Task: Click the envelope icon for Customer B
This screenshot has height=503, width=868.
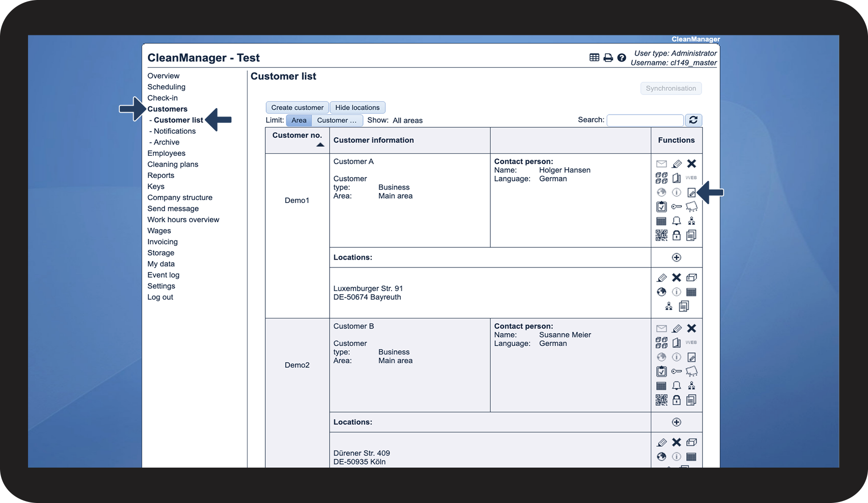Action: [662, 328]
